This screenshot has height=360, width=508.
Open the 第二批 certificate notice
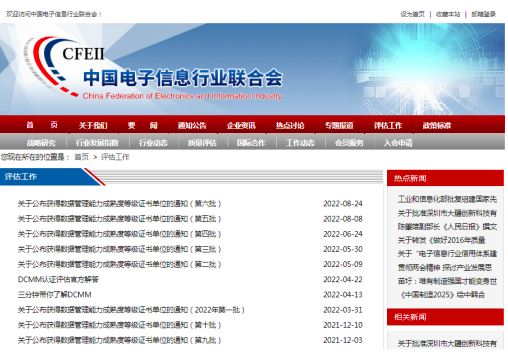119,264
